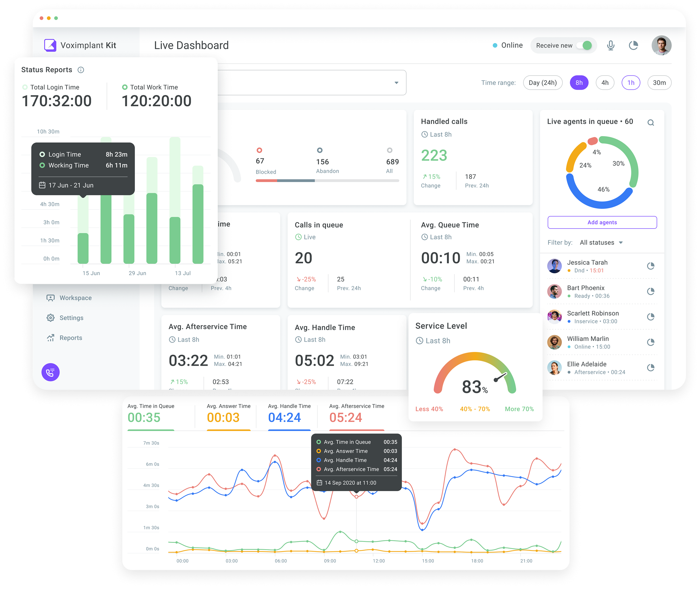
Task: Select the Avg. Handle Time chart tab
Action: (x=289, y=417)
